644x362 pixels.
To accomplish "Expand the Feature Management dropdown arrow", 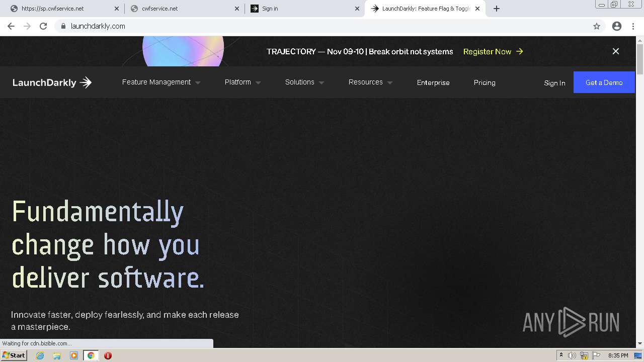I will click(198, 82).
